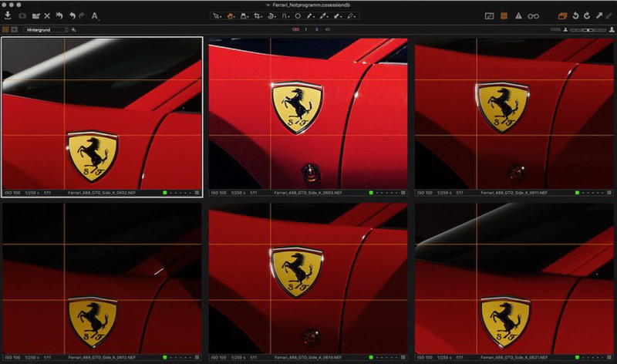Viewport: 617px width, 364px height.
Task: Select the Keystone tool
Action: [x=284, y=16]
